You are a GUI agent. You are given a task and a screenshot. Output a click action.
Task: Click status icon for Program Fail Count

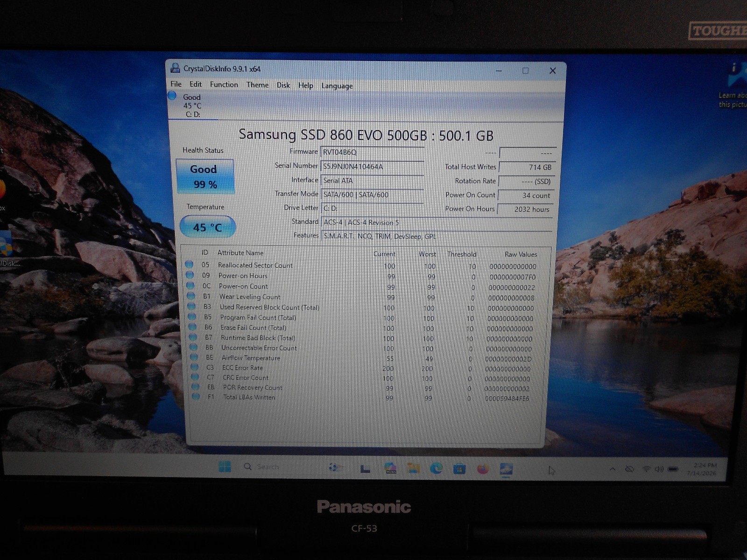pyautogui.click(x=192, y=316)
